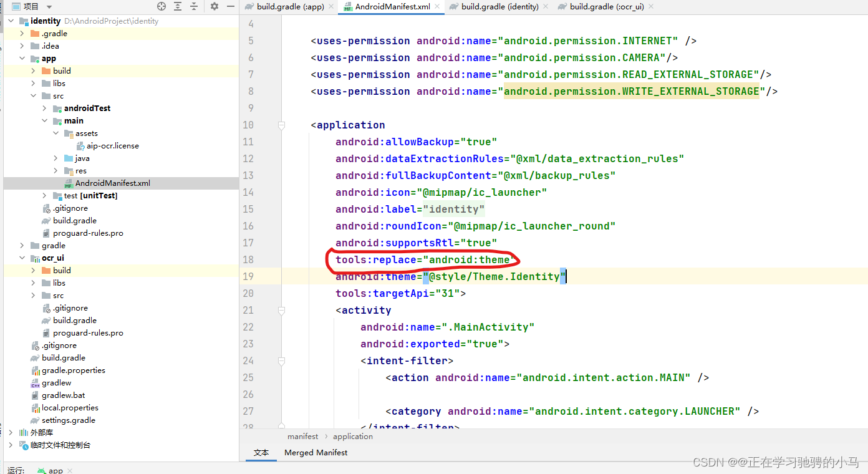Click settings.gradle elephant icon
This screenshot has height=474, width=868.
point(36,420)
